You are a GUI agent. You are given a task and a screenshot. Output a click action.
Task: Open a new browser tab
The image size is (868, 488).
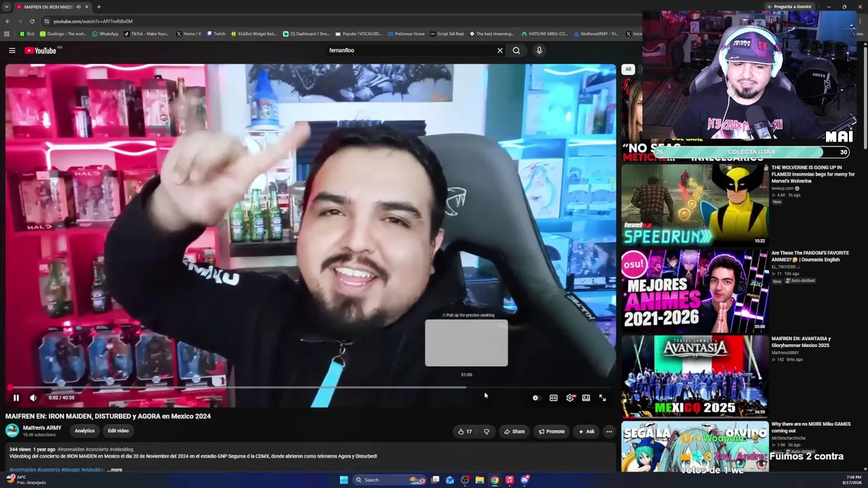pos(99,7)
